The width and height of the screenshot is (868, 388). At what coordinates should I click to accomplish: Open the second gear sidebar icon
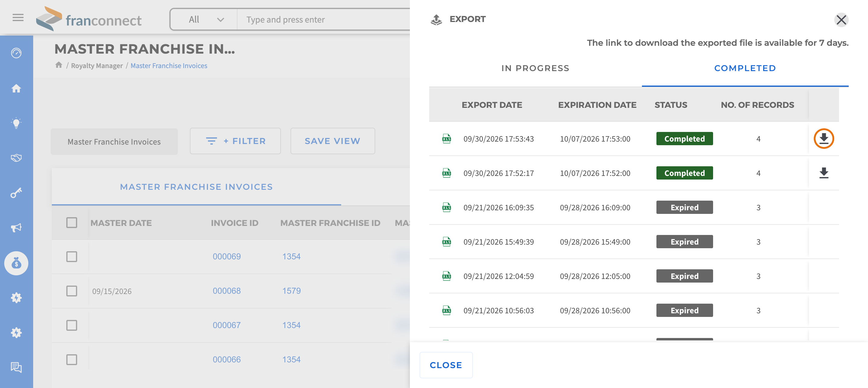pyautogui.click(x=16, y=333)
